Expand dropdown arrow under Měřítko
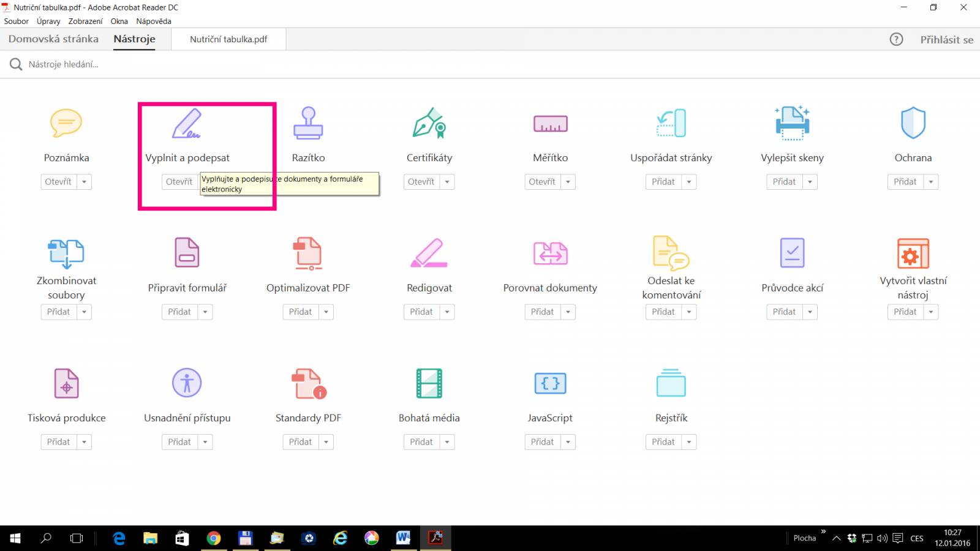Screen dimensions: 980x551 [568, 182]
